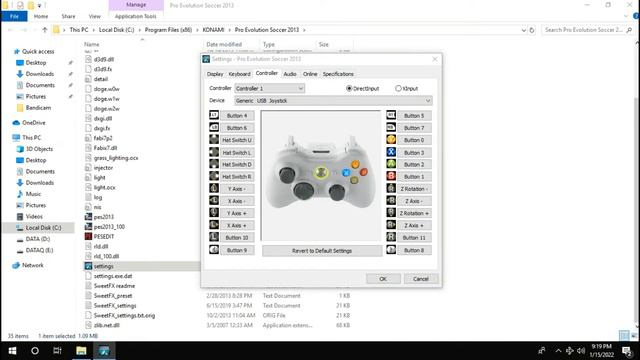This screenshot has width=640, height=360.
Task: Open the notification center icon
Action: tap(627, 351)
